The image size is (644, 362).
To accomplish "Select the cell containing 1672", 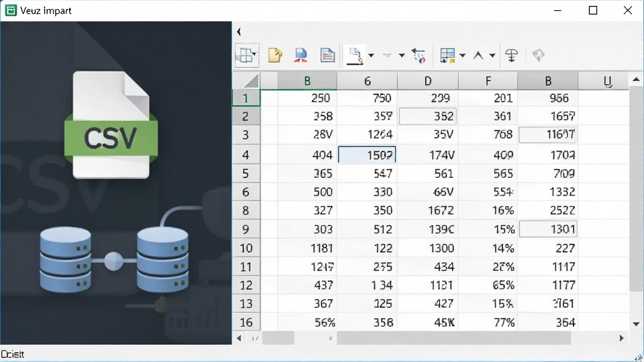I will coord(428,210).
